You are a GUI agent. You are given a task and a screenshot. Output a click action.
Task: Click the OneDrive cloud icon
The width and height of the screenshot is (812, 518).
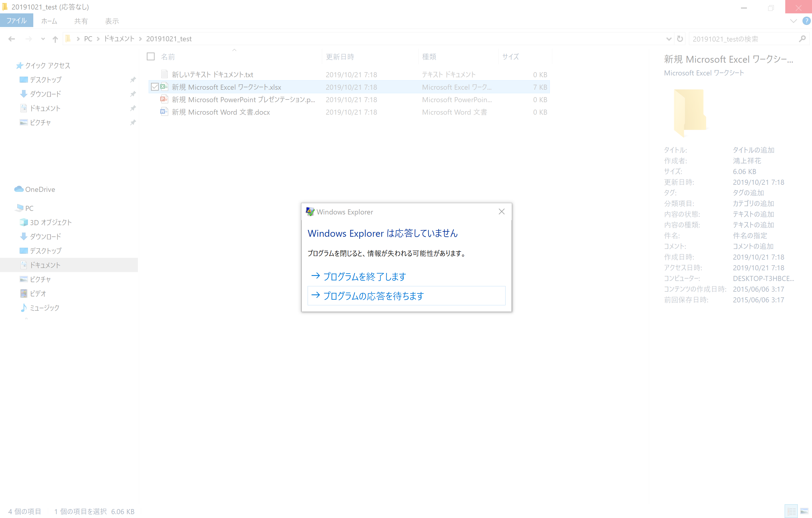tap(19, 189)
